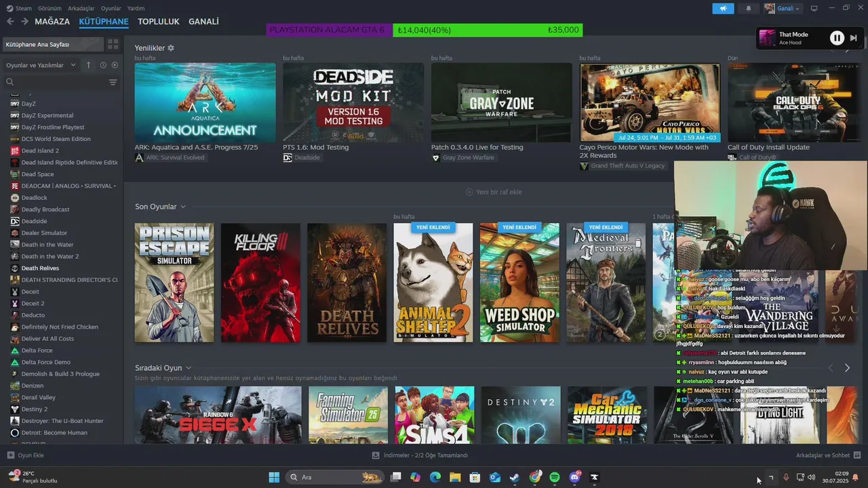Go back with the left arrow navigation
Image resolution: width=868 pixels, height=488 pixels.
click(10, 22)
